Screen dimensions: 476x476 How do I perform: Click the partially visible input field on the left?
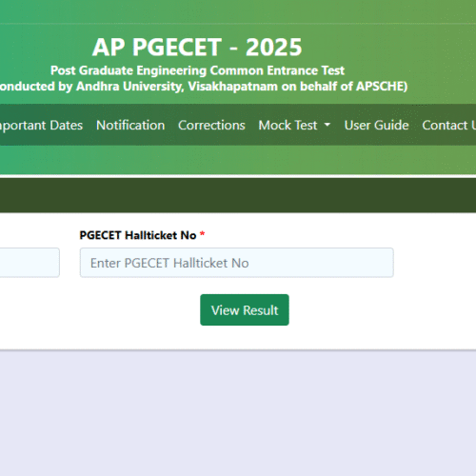coord(30,263)
